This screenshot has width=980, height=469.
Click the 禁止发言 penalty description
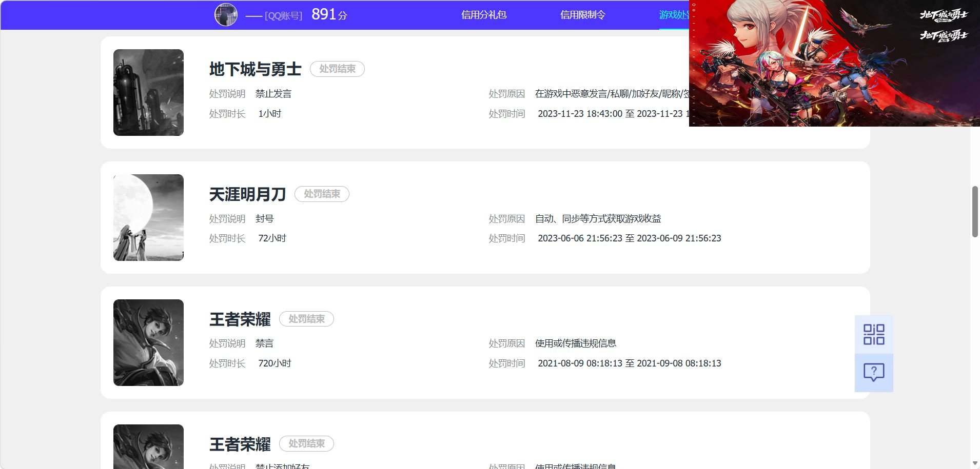pyautogui.click(x=273, y=94)
